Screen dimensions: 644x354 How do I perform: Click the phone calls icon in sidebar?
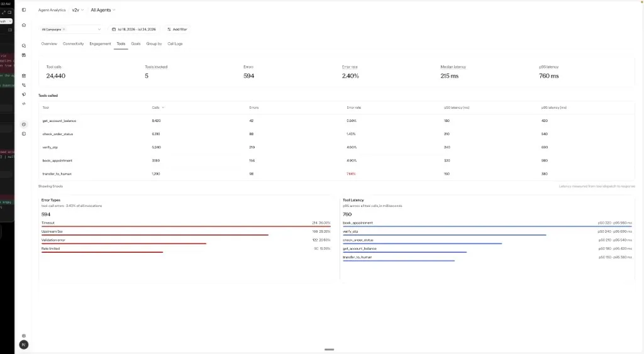point(24,85)
